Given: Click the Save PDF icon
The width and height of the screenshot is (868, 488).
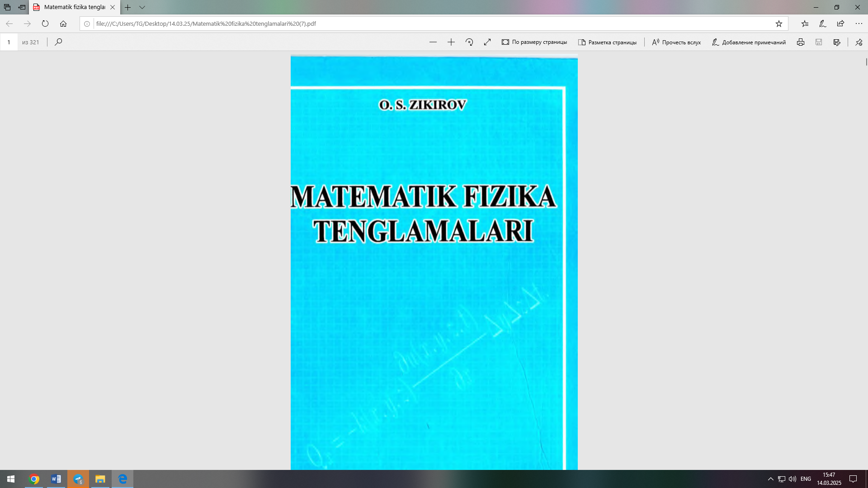Looking at the screenshot, I should [819, 42].
